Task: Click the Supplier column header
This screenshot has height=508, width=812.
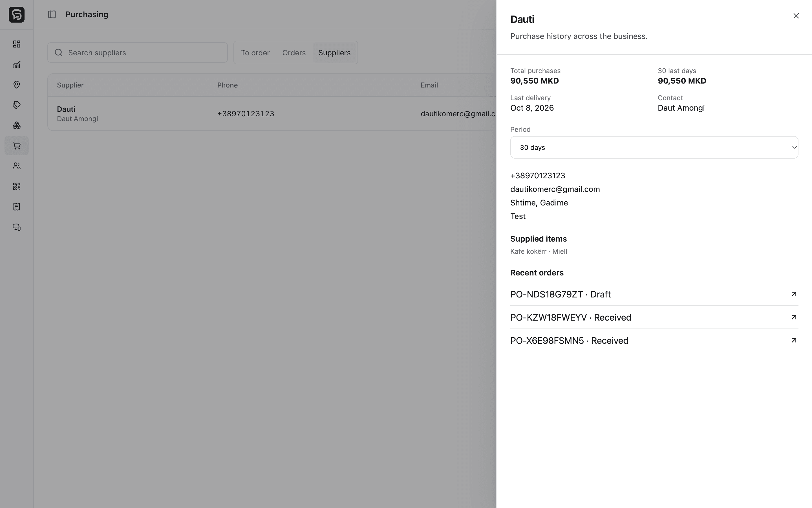Action: tap(70, 85)
